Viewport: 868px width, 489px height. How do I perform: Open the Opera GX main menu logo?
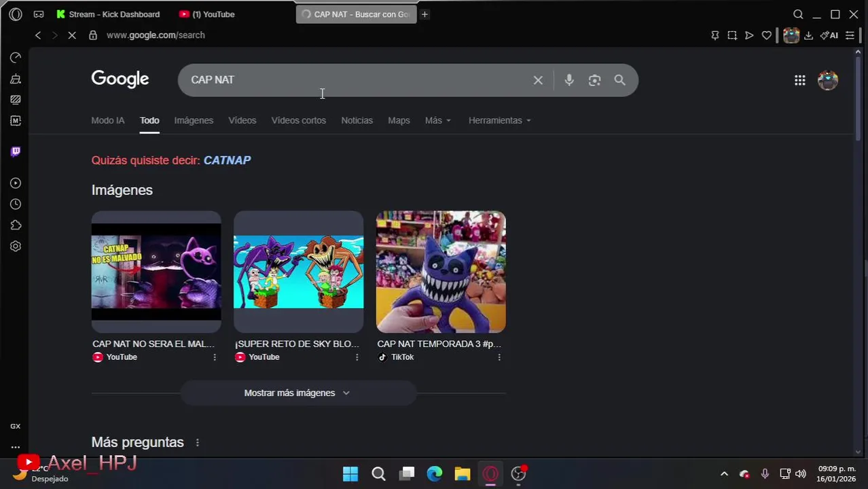click(16, 14)
